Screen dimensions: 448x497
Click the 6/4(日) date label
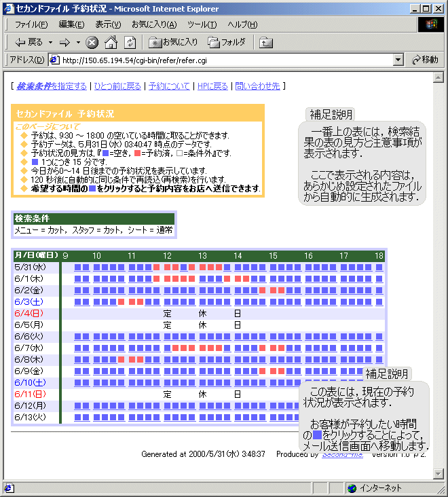(29, 314)
